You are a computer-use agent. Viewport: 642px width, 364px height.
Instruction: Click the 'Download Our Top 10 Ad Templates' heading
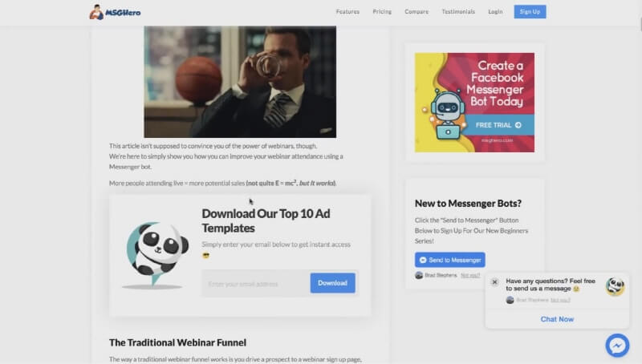[266, 220]
